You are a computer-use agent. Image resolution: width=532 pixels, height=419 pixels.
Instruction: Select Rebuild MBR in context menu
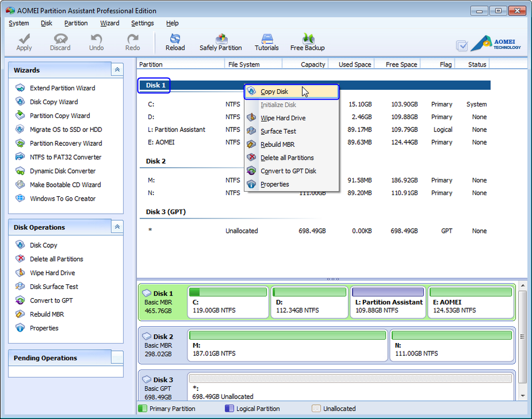pos(292,145)
